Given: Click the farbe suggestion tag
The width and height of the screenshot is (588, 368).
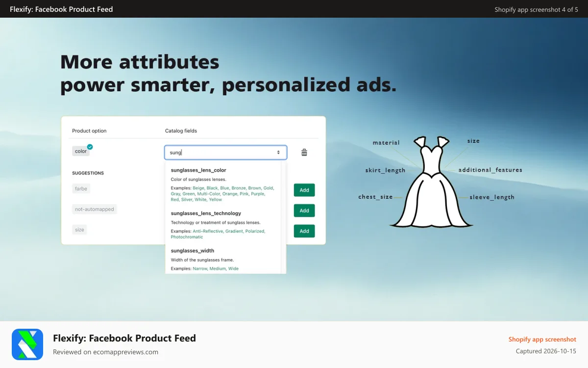Looking at the screenshot, I should [81, 188].
